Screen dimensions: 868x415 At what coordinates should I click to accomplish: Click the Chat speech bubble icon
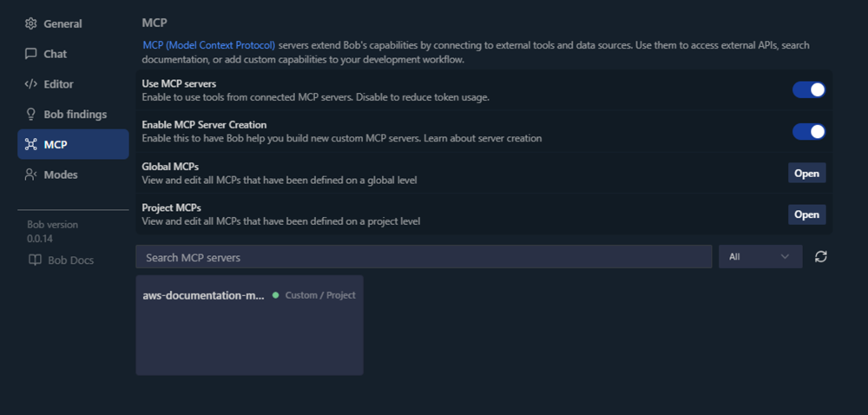point(31,54)
